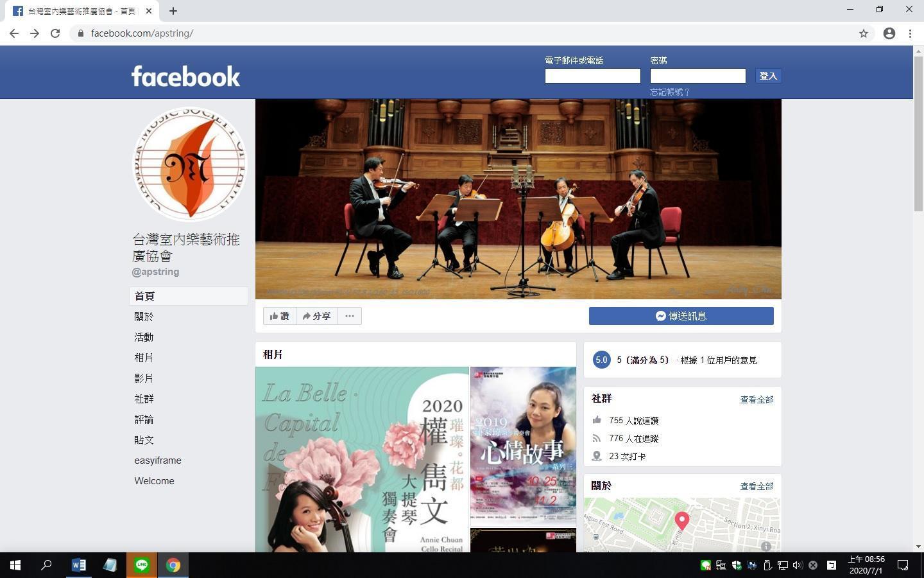Open the three-dots more options button
The height and width of the screenshot is (578, 924).
(x=350, y=316)
